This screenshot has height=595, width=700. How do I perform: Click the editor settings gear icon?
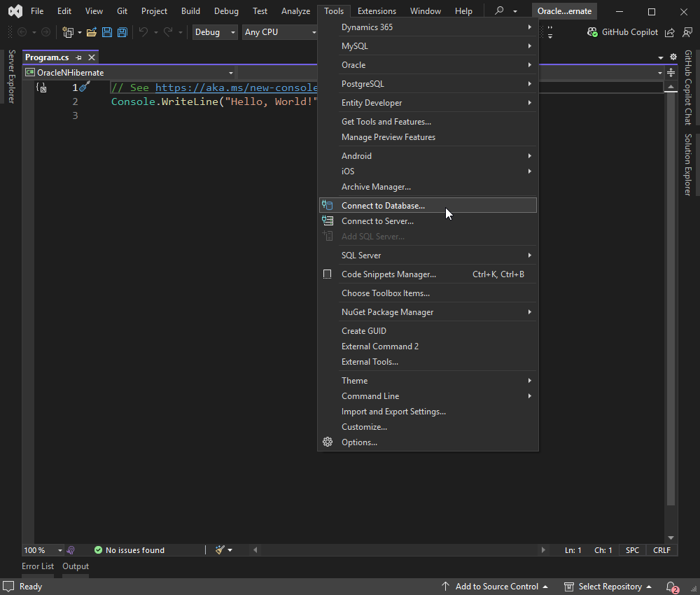click(x=673, y=57)
